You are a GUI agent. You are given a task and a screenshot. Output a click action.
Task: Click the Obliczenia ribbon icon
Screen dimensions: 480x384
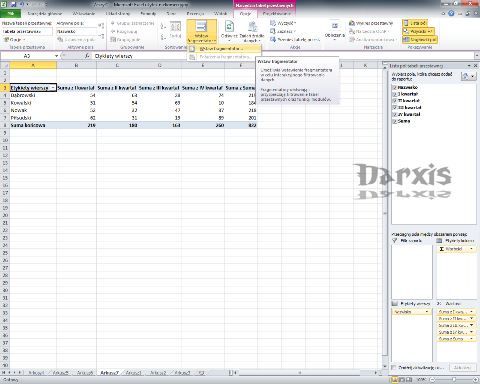pyautogui.click(x=335, y=26)
